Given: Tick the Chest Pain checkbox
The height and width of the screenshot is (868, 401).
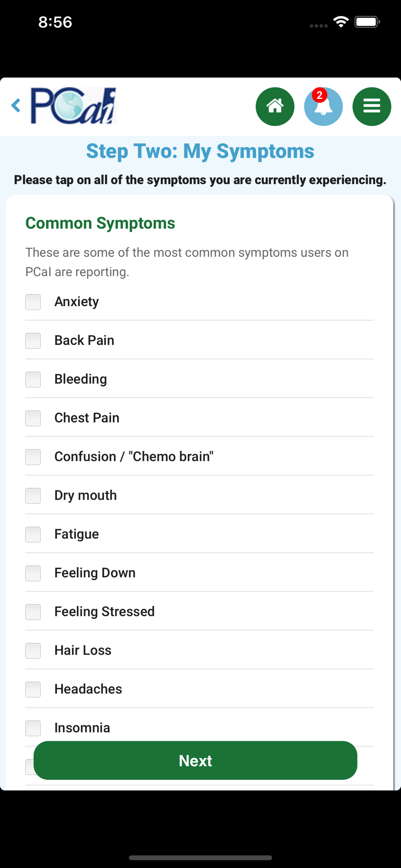Looking at the screenshot, I should [33, 418].
